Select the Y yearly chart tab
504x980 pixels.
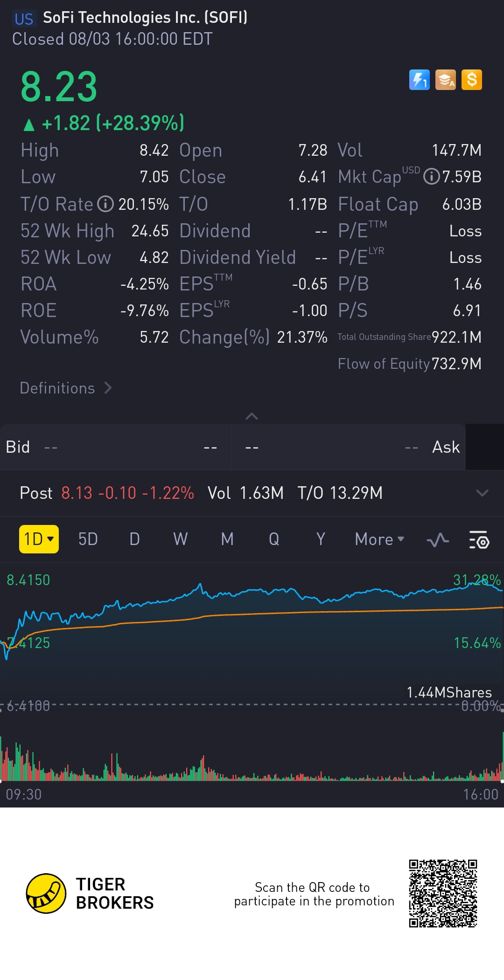(x=321, y=539)
